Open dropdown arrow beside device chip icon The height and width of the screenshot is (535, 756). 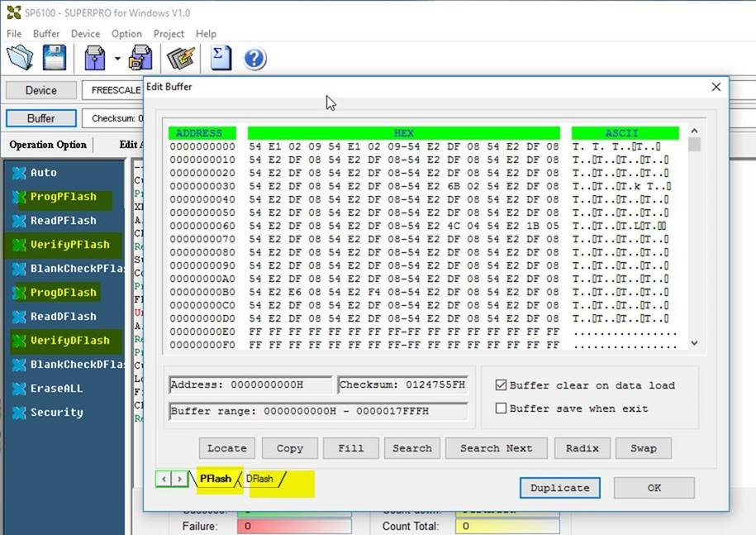tap(117, 59)
